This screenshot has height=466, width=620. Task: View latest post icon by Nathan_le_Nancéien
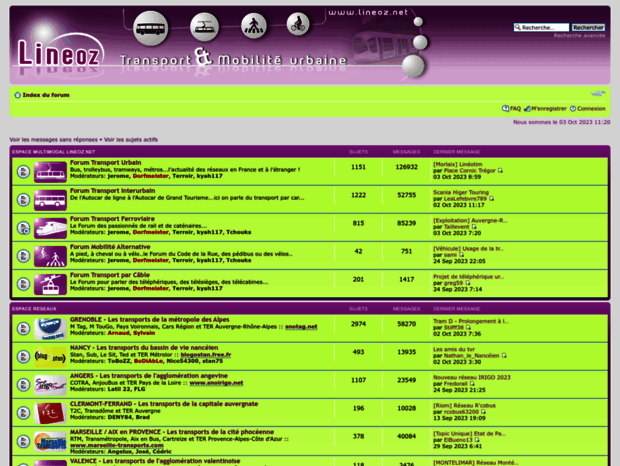pyautogui.click(x=504, y=355)
